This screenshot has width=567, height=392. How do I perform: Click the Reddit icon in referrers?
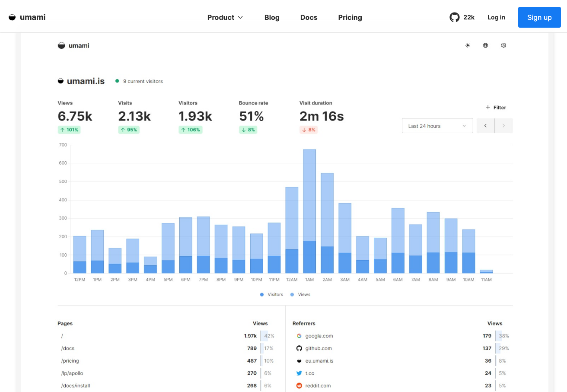(299, 386)
